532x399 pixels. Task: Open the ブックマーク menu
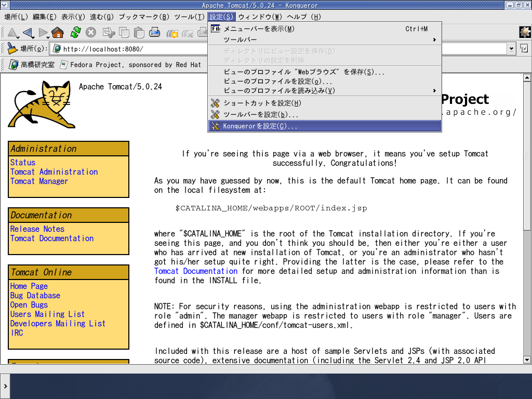click(144, 17)
